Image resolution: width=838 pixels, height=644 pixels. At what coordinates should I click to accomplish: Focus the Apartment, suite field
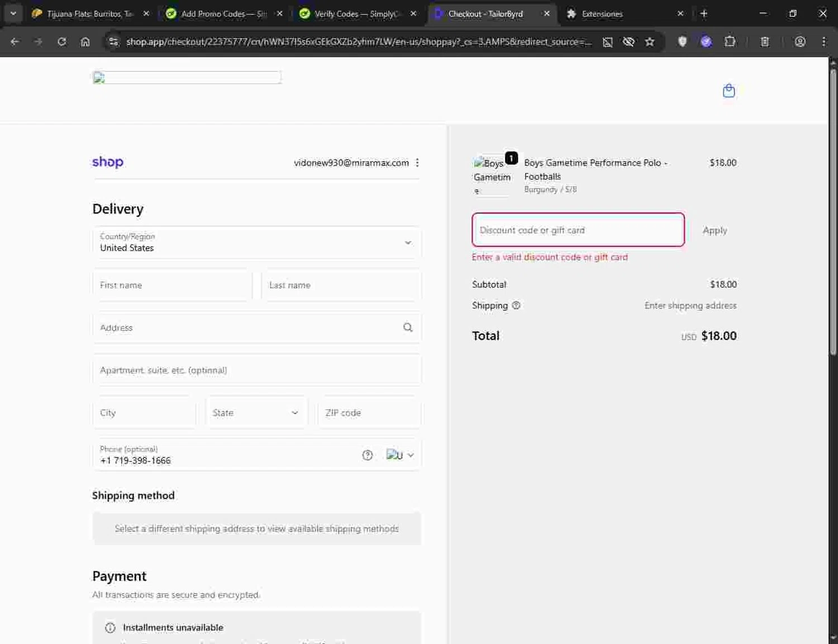pyautogui.click(x=257, y=370)
